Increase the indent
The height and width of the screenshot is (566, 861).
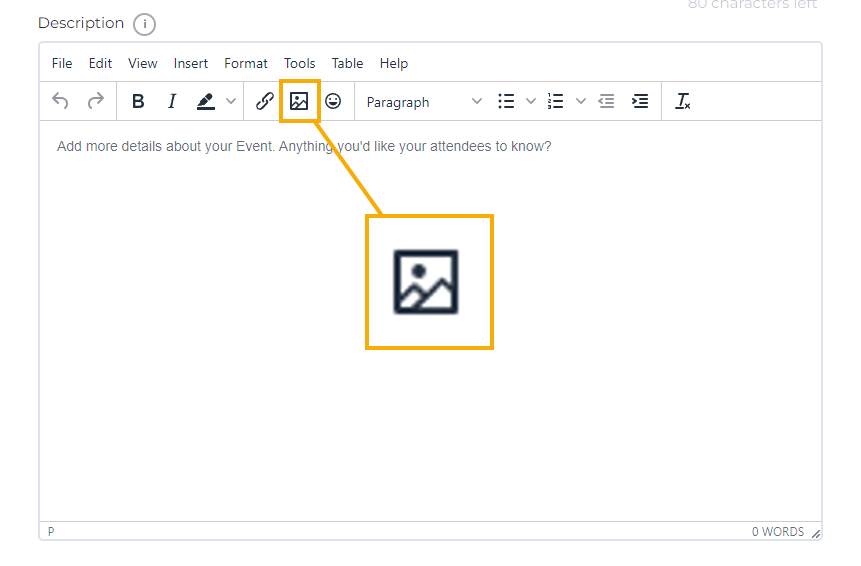click(x=640, y=101)
